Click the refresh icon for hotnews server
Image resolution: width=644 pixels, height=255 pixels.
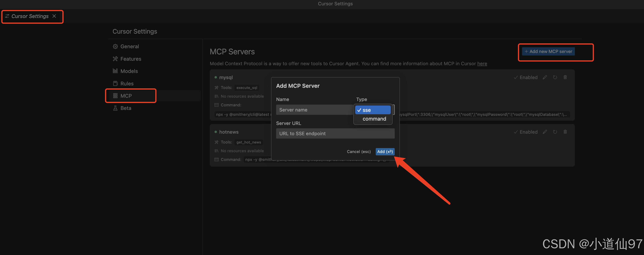(x=555, y=132)
